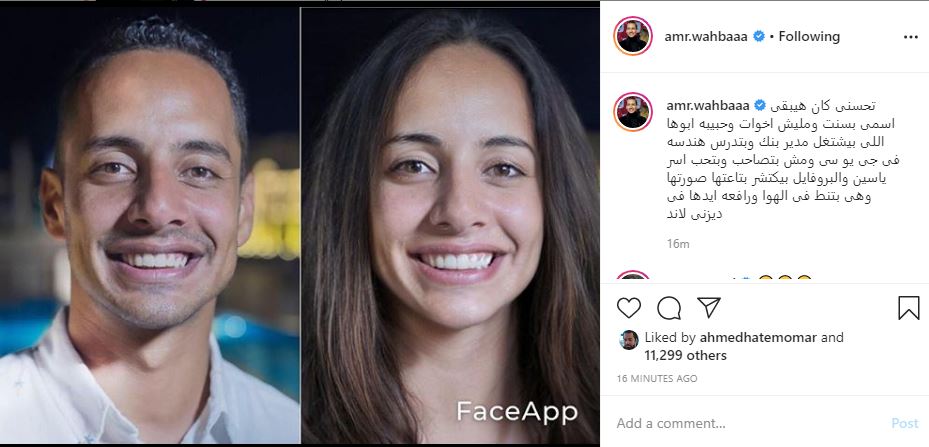Save post with bookmark icon
Screen dimensions: 929x447
point(908,308)
